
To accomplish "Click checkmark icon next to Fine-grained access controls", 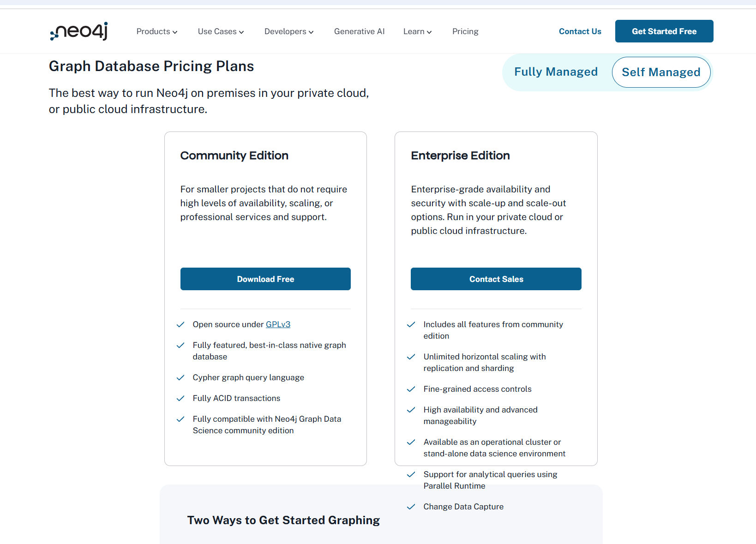I will tap(411, 389).
